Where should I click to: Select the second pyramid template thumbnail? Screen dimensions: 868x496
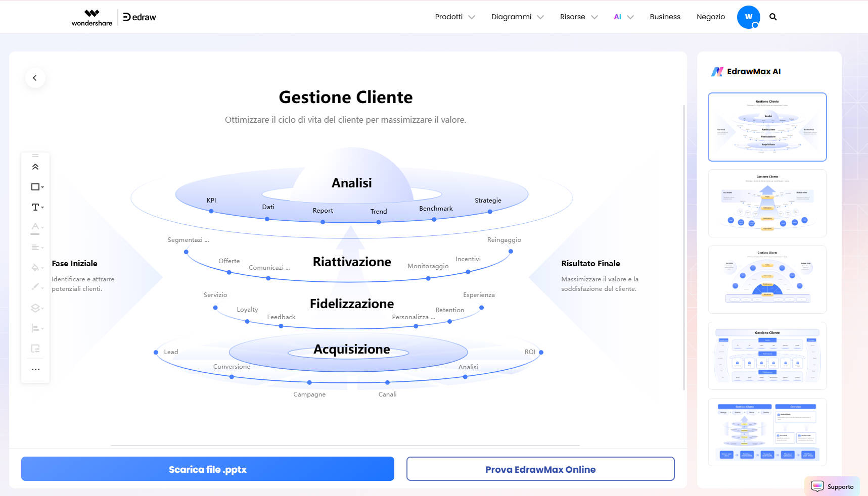[767, 203]
